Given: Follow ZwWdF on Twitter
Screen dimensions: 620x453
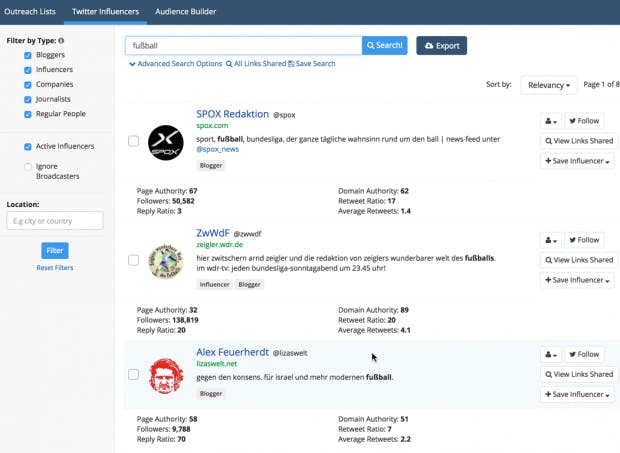Looking at the screenshot, I should tap(584, 240).
